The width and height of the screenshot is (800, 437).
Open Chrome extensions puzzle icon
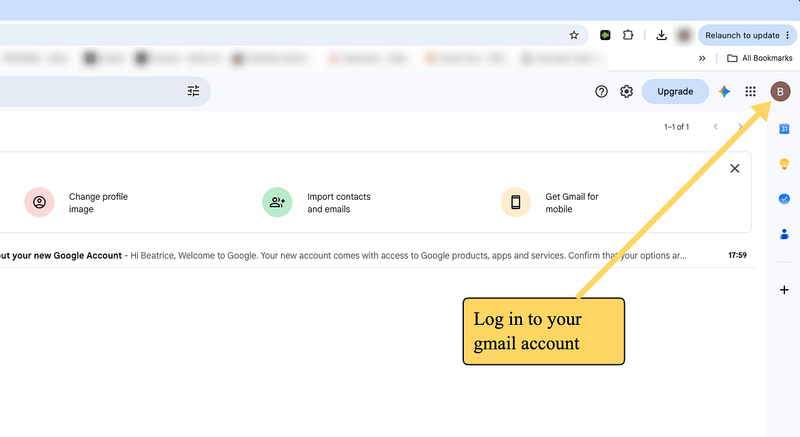pos(628,35)
